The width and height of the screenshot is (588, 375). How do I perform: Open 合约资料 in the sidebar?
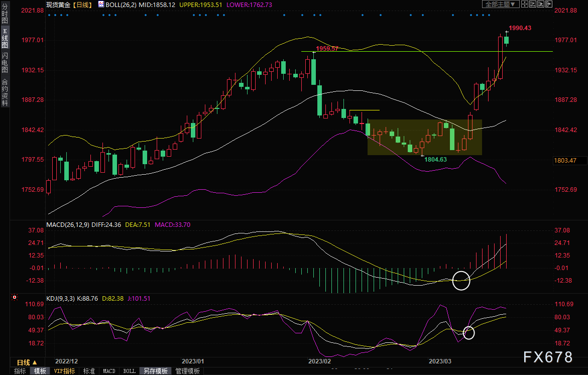[x=5, y=92]
